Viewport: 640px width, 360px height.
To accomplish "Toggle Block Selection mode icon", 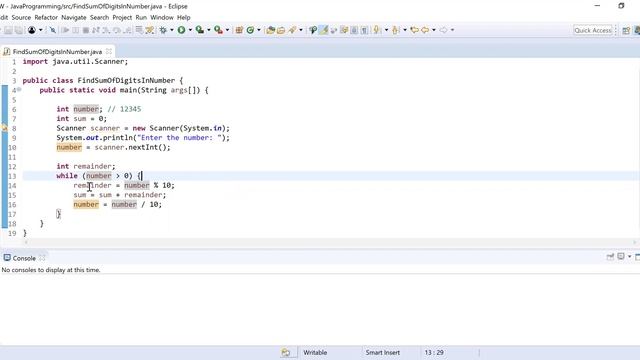I will coord(354,30).
